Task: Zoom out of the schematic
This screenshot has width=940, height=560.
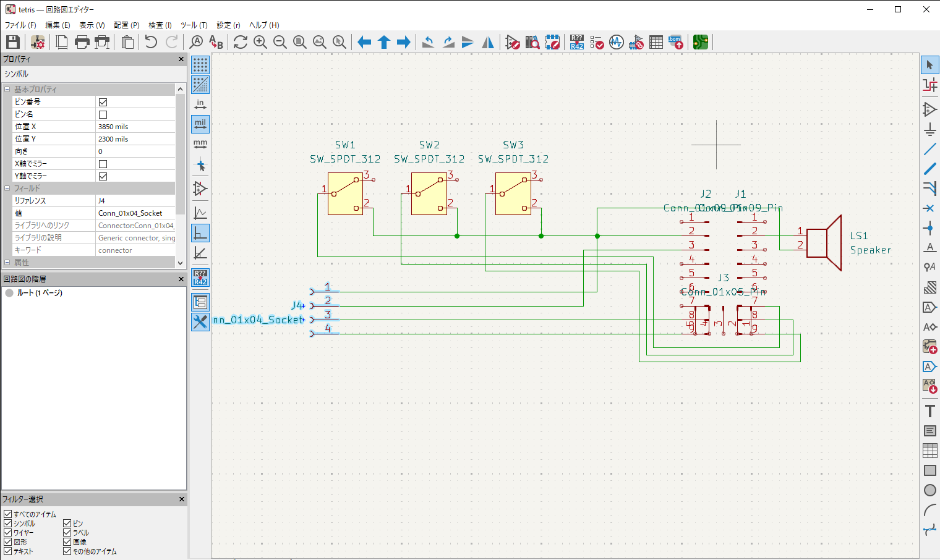Action: [280, 42]
